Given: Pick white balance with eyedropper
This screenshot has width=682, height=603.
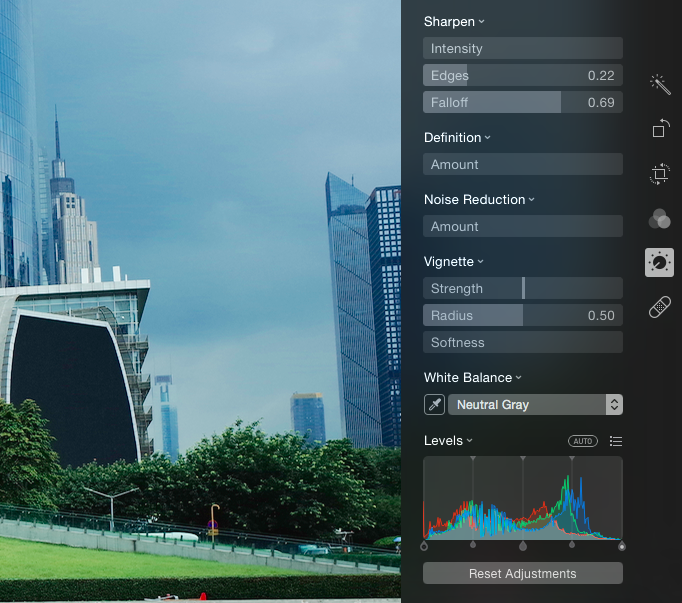Looking at the screenshot, I should [x=434, y=405].
